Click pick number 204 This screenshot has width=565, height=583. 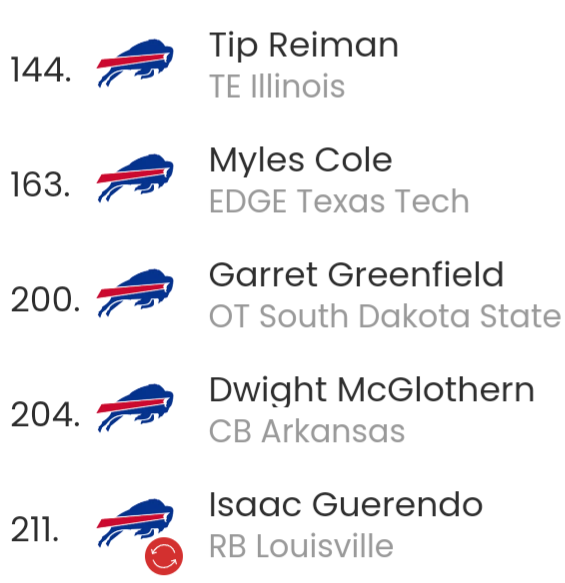(x=45, y=415)
